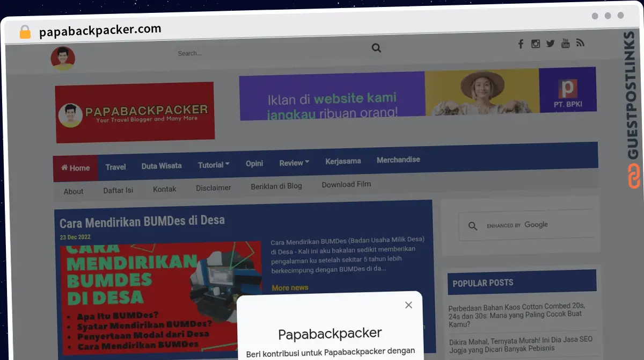644x360 pixels.
Task: Click the Iklan di website kami ad banner
Action: (418, 93)
